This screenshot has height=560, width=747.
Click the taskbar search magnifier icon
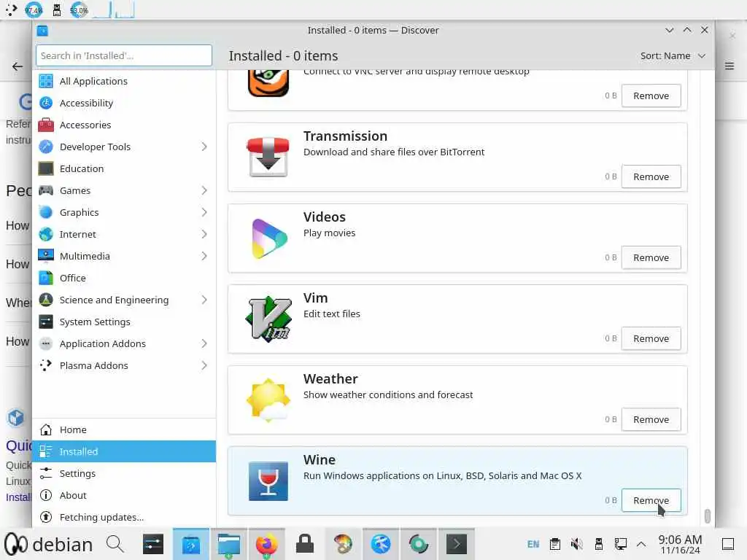coord(115,544)
